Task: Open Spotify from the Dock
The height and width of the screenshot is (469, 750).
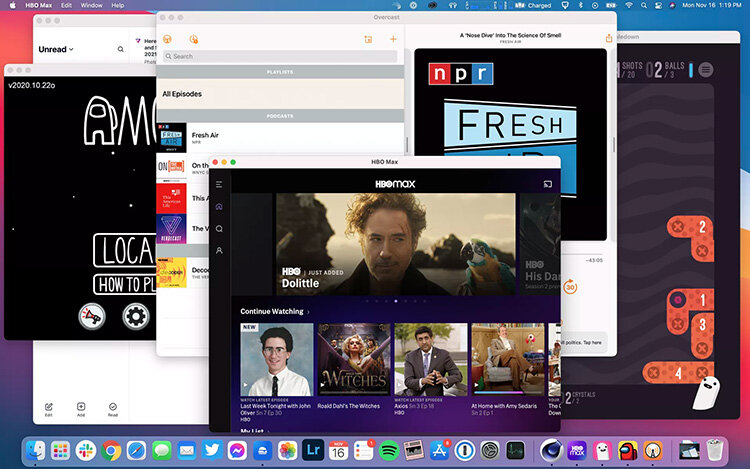Action: click(389, 450)
